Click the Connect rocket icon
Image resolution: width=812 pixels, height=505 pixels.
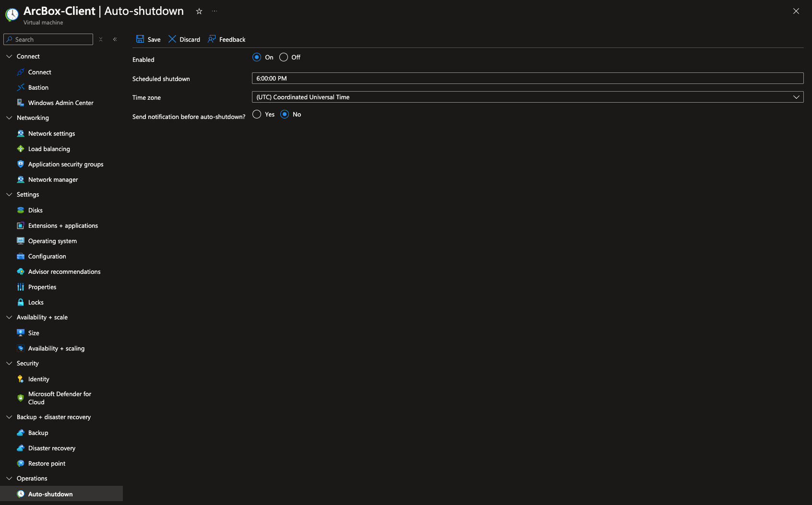(21, 72)
